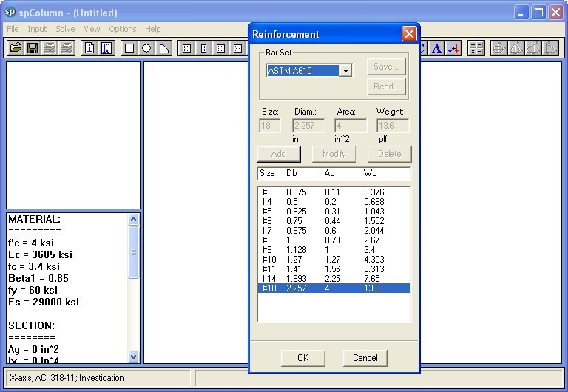This screenshot has height=392, width=568.
Task: Save the file with the floppy disk icon
Action: [33, 48]
